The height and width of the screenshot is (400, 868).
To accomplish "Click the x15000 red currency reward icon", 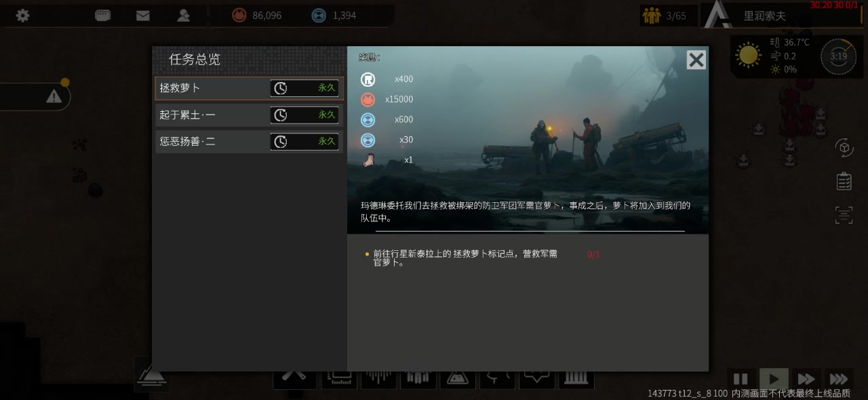I will click(368, 100).
